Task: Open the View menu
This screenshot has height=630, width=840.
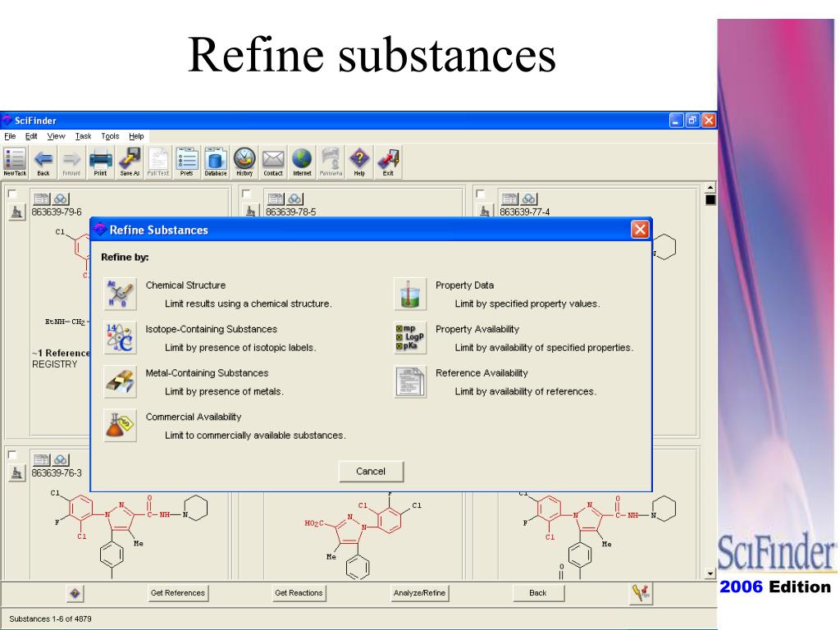Action: click(x=56, y=136)
